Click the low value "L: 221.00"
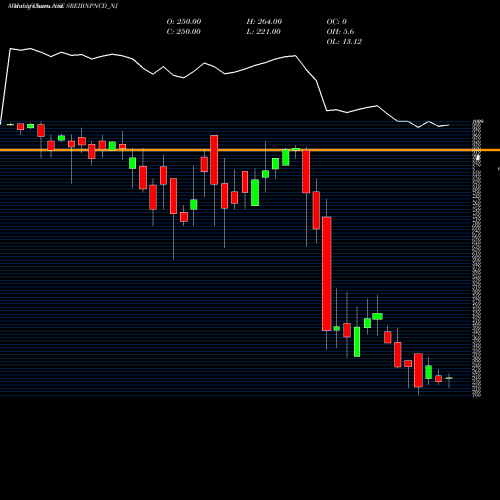The width and height of the screenshot is (500, 500). click(263, 31)
